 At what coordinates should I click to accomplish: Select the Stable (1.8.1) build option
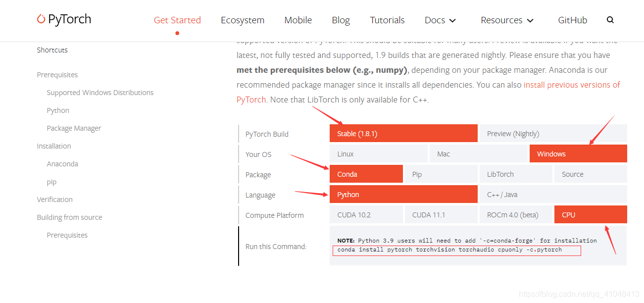tap(403, 134)
